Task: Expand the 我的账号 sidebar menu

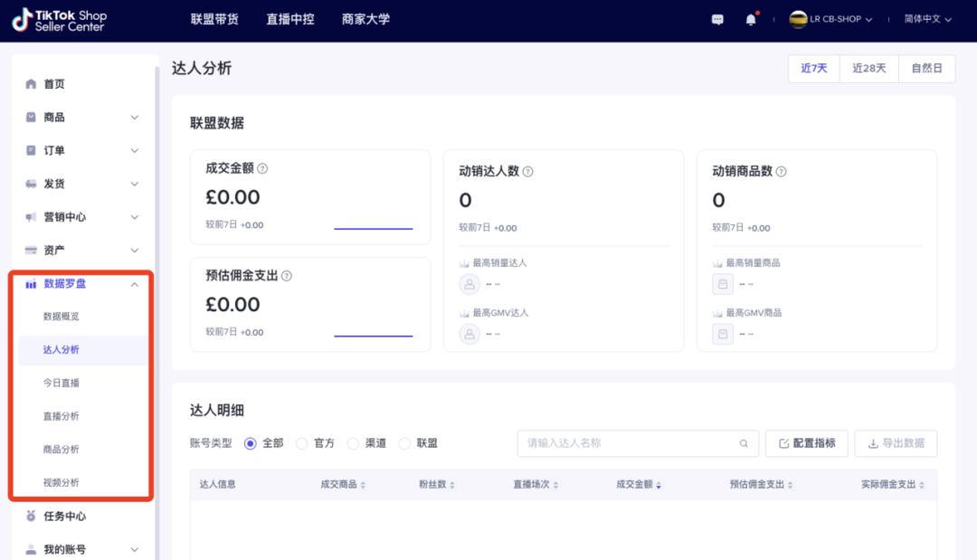Action: point(134,549)
